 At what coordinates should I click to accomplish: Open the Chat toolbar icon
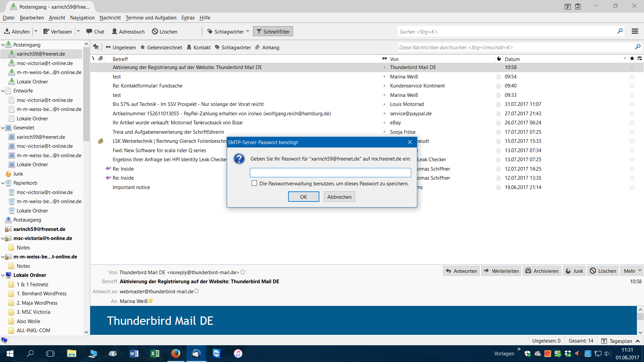click(x=89, y=32)
